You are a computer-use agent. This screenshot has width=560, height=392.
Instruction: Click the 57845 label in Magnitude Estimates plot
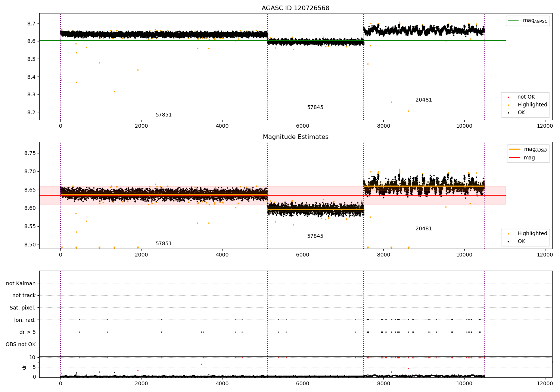[315, 236]
